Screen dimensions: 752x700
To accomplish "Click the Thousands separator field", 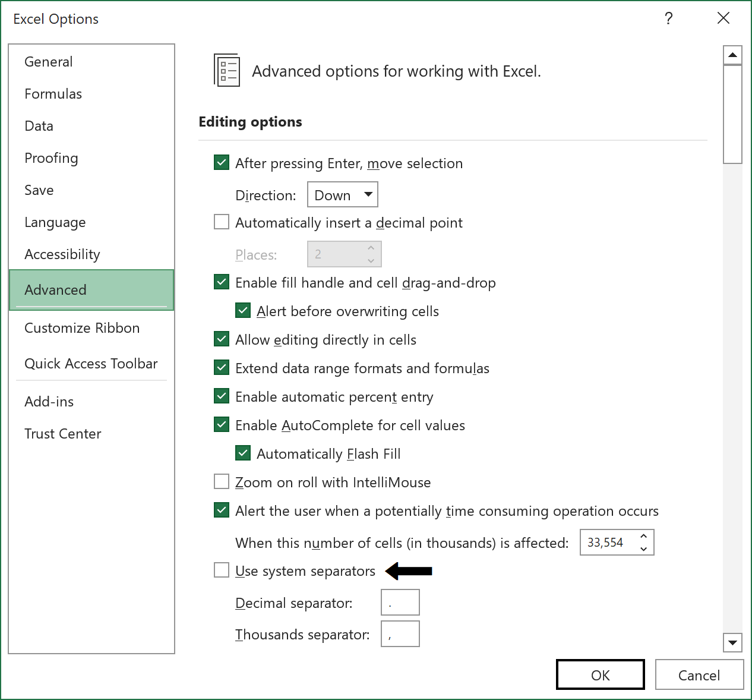I will click(400, 634).
